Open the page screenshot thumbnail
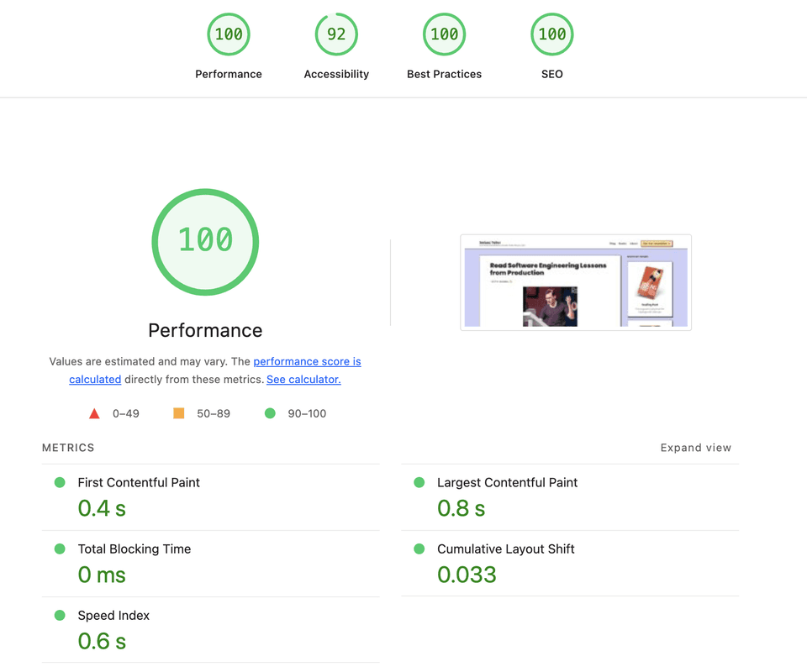The height and width of the screenshot is (672, 807). 576,282
